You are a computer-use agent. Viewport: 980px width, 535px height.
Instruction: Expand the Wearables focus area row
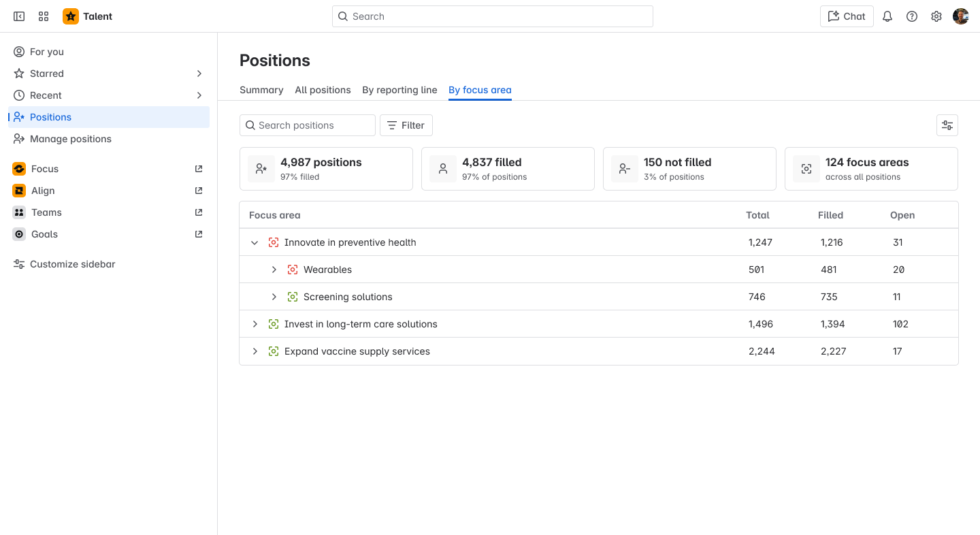pos(274,270)
